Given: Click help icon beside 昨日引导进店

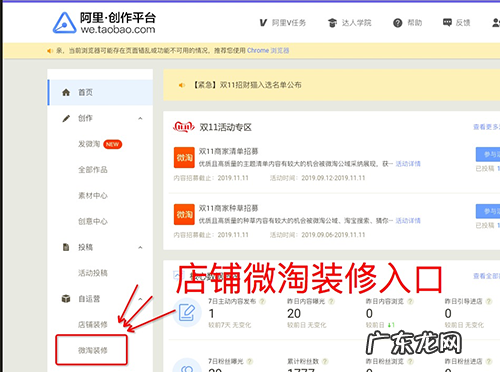Looking at the screenshot, I should (x=489, y=301).
